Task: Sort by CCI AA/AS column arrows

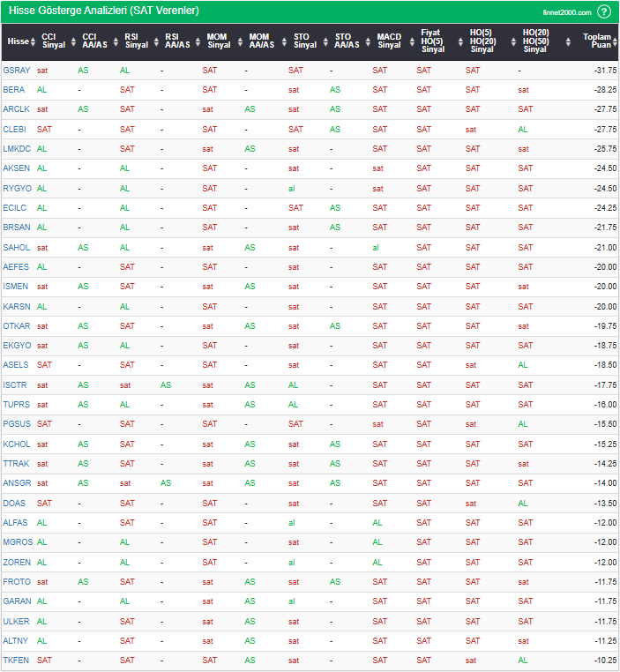Action: 116,41
